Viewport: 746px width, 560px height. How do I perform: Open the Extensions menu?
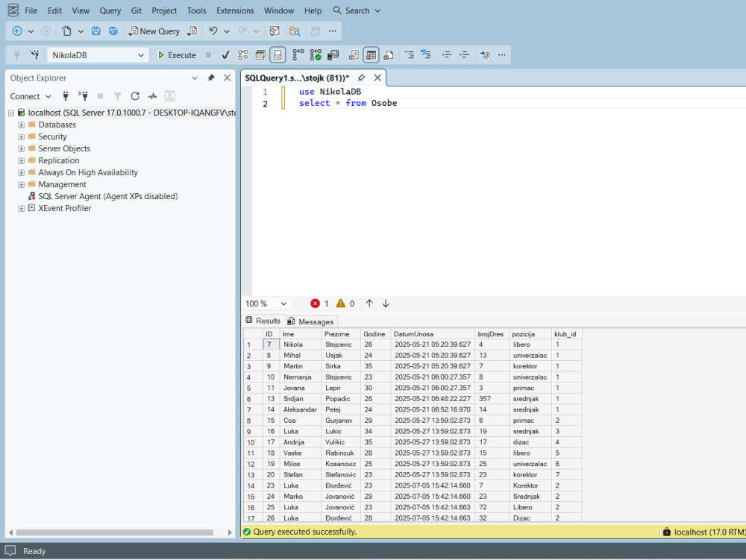pos(235,10)
